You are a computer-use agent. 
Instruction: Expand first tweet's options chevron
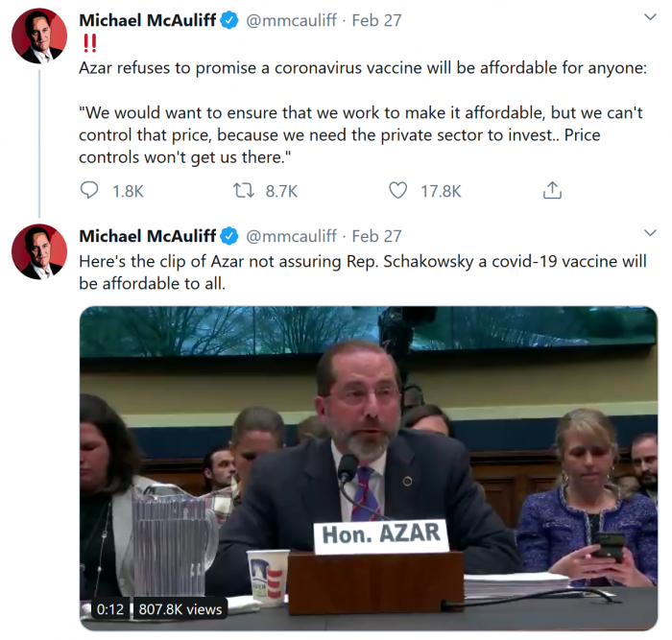coord(650,17)
